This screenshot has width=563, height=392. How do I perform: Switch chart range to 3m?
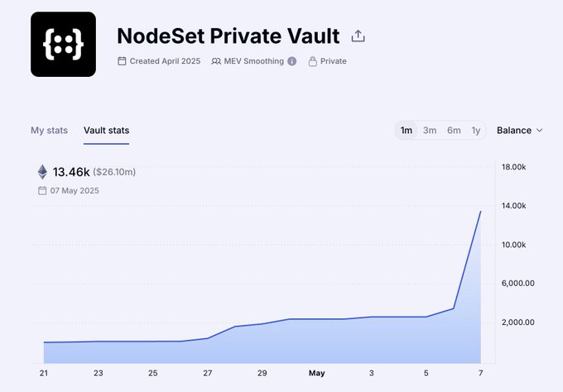[x=430, y=131]
